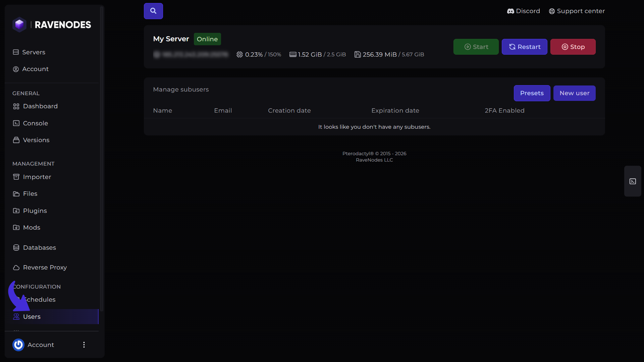The height and width of the screenshot is (362, 644).
Task: Open subuser Presets
Action: [532, 93]
